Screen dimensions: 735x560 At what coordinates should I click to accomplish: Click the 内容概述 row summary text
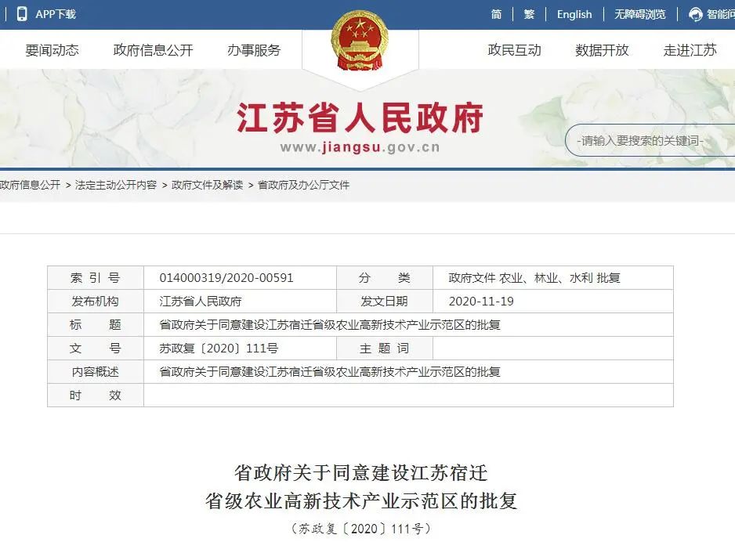click(330, 371)
